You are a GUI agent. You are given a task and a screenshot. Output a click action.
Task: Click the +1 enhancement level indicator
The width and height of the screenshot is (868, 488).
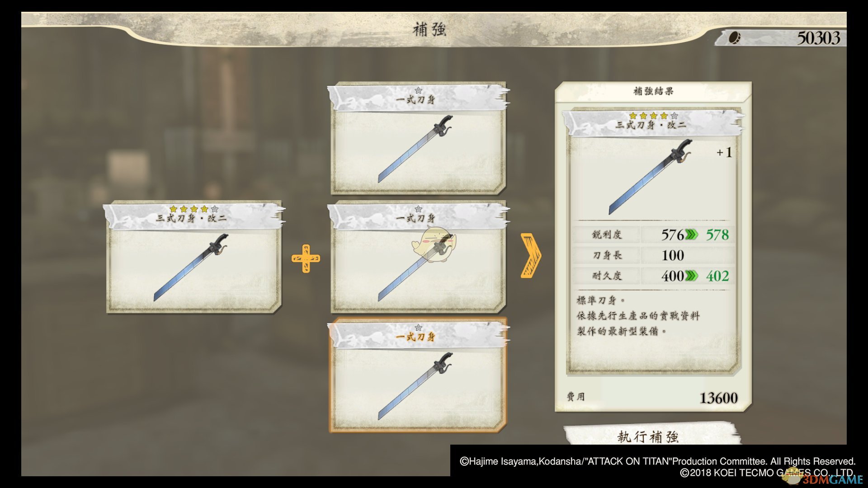(724, 153)
